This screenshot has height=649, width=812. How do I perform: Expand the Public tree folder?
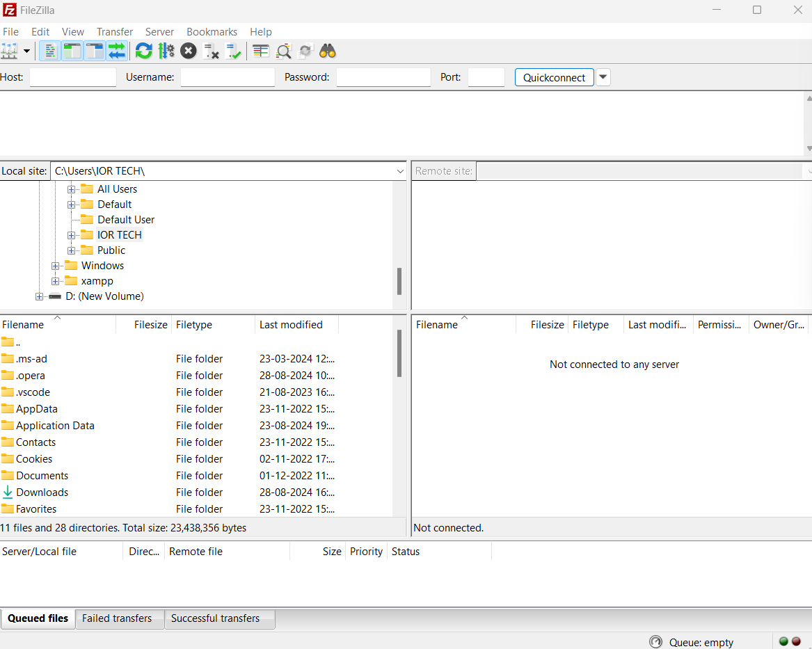71,251
